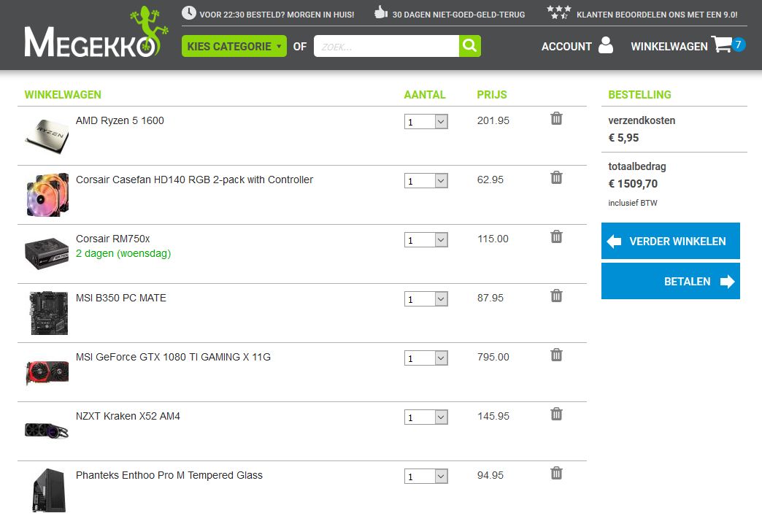Click the shipping cost € 5,95

tap(623, 137)
